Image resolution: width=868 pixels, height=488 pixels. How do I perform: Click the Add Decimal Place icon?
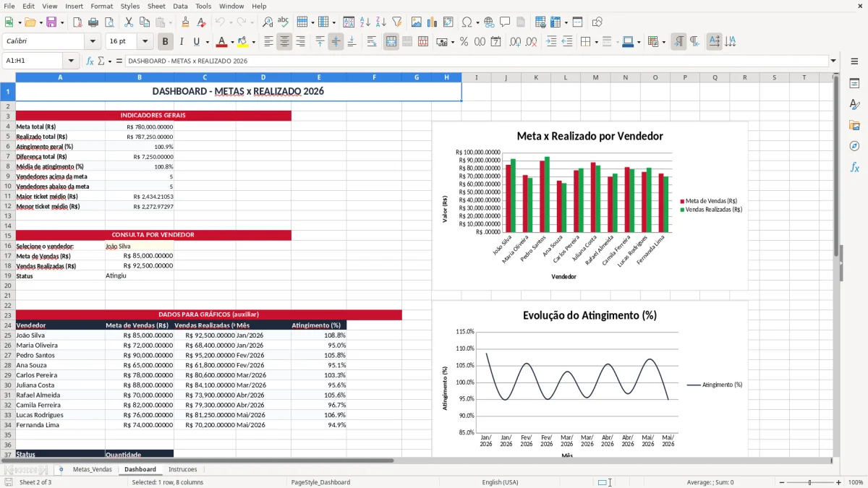[x=515, y=42]
